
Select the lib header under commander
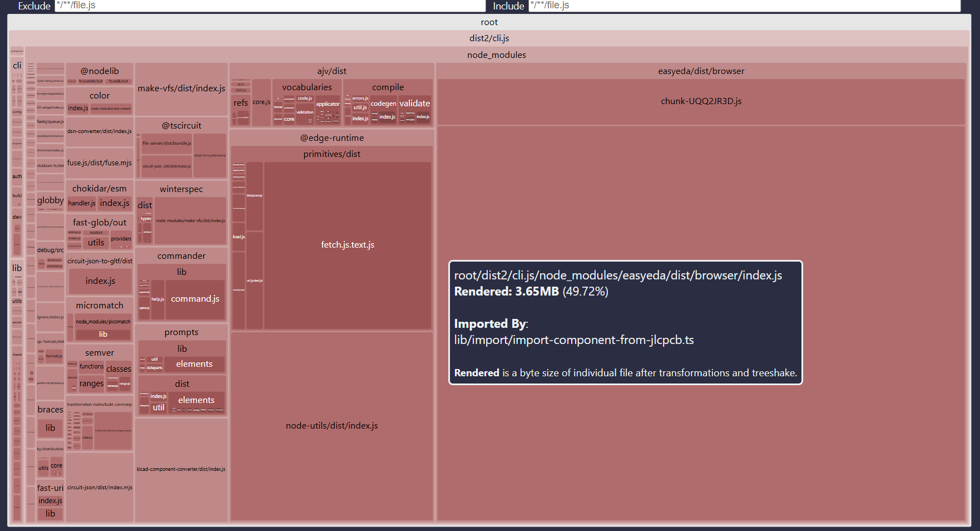tap(181, 272)
